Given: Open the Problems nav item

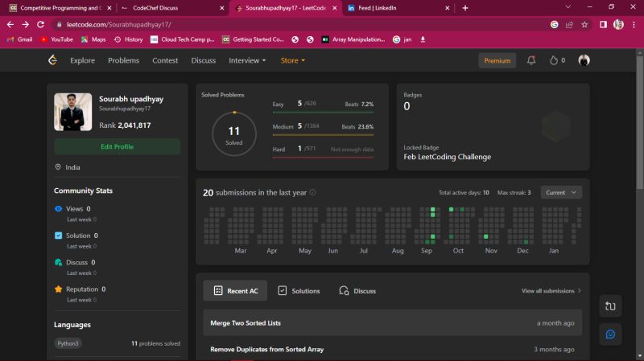Looking at the screenshot, I should pyautogui.click(x=124, y=60).
